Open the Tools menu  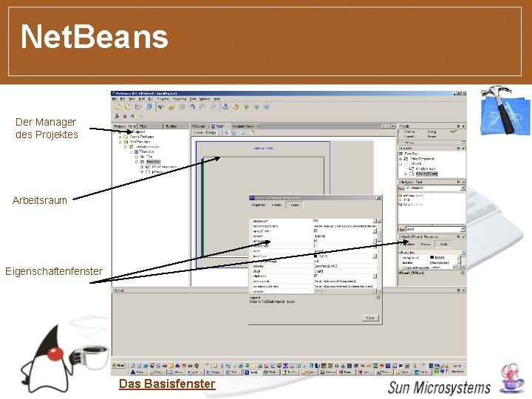coord(193,99)
